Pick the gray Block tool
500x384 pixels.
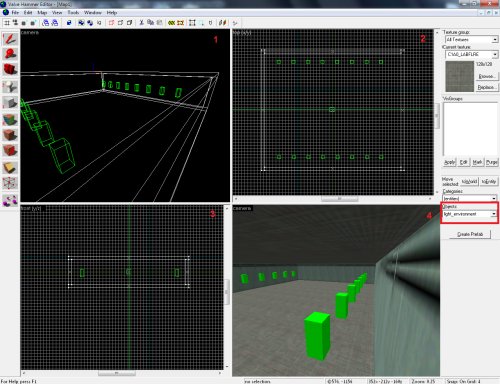pos(10,103)
